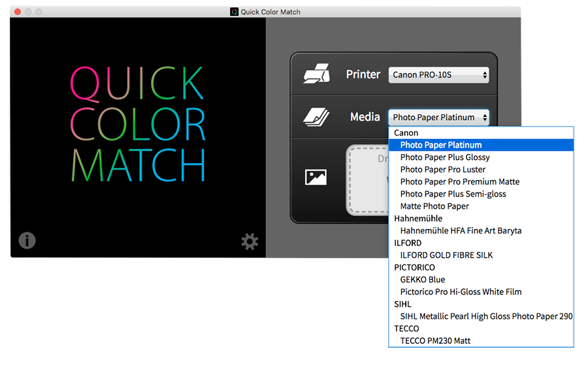Click the image drop zone box
The width and height of the screenshot is (588, 374).
coord(367,180)
